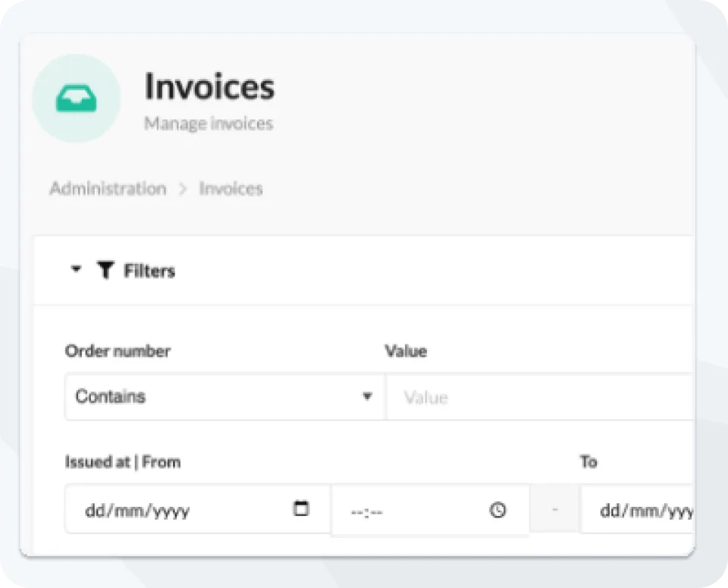
Task: Open the calendar picker in From date
Action: coord(301,509)
